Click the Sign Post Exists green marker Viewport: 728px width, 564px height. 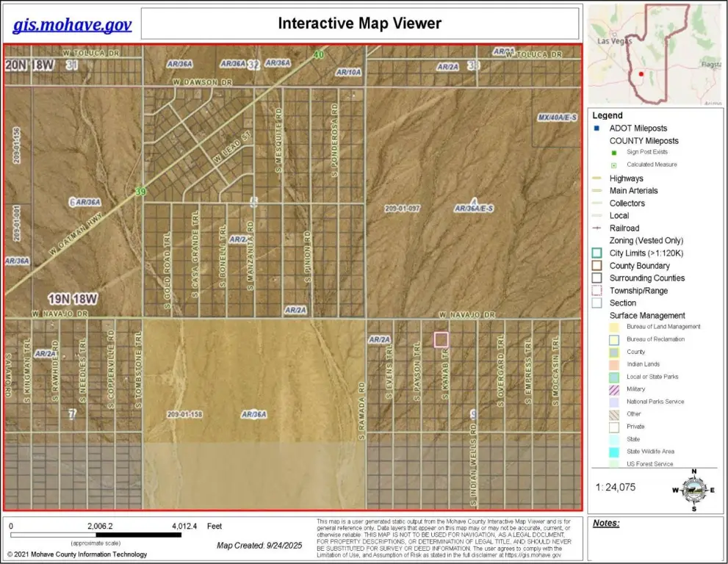(x=614, y=153)
